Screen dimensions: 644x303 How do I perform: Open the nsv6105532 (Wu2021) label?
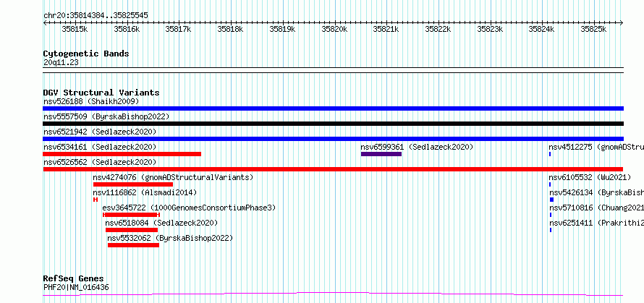590,177
